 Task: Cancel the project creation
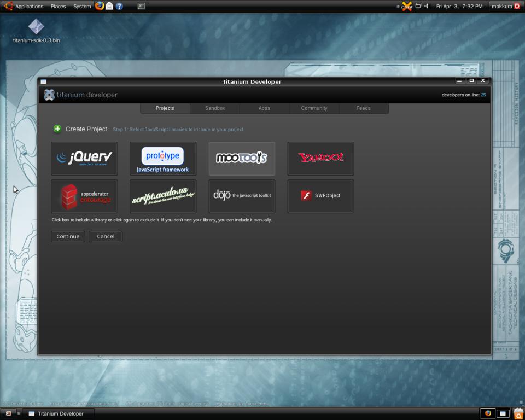106,236
